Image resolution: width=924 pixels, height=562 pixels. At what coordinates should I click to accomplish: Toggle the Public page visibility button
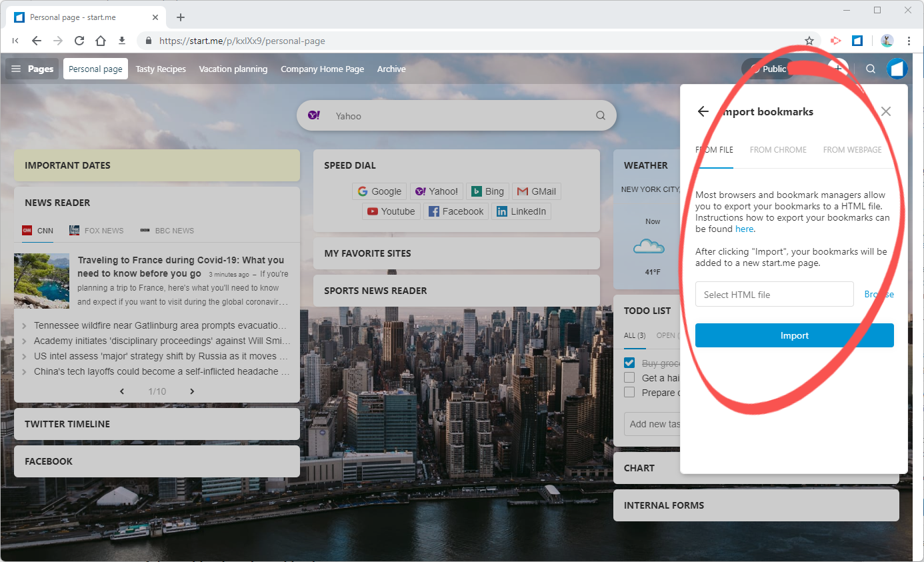pos(768,69)
